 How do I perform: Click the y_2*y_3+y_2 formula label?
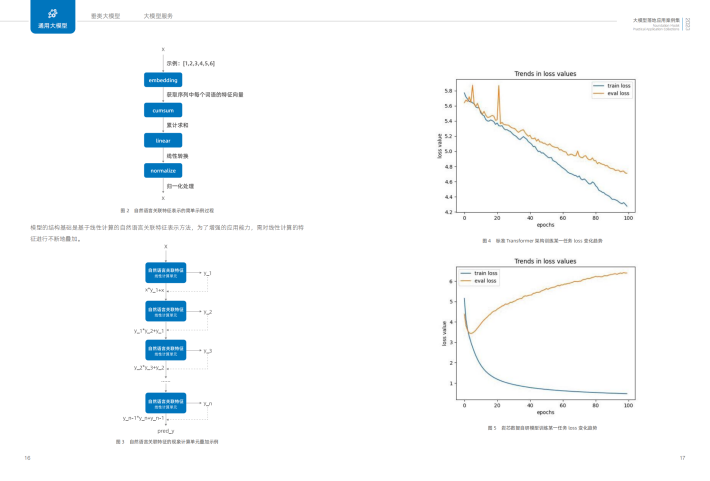click(x=149, y=368)
